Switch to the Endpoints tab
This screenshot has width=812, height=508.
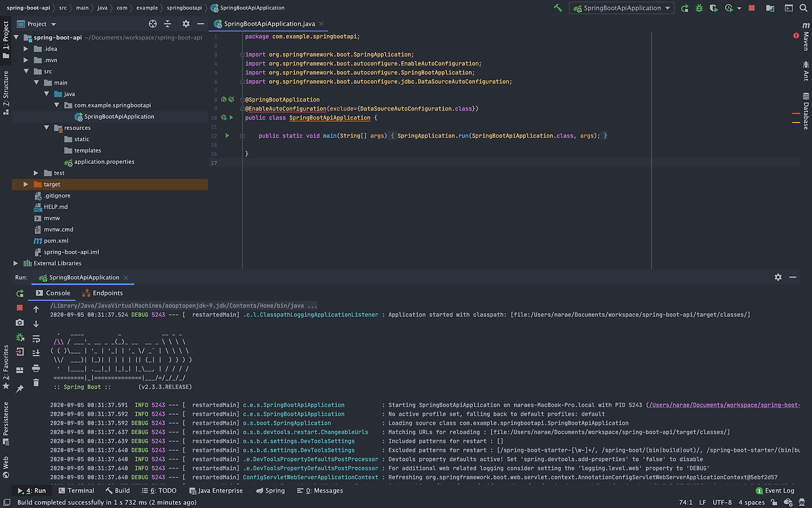click(x=102, y=293)
